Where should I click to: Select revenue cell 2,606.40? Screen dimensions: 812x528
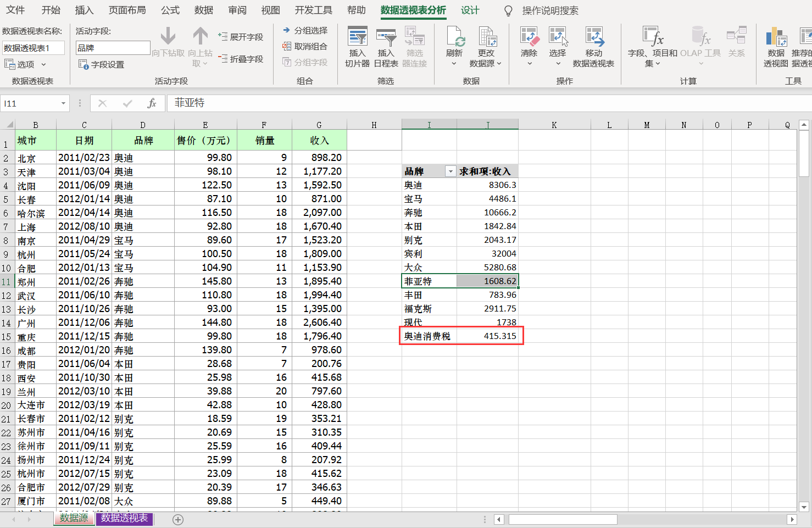[319, 323]
